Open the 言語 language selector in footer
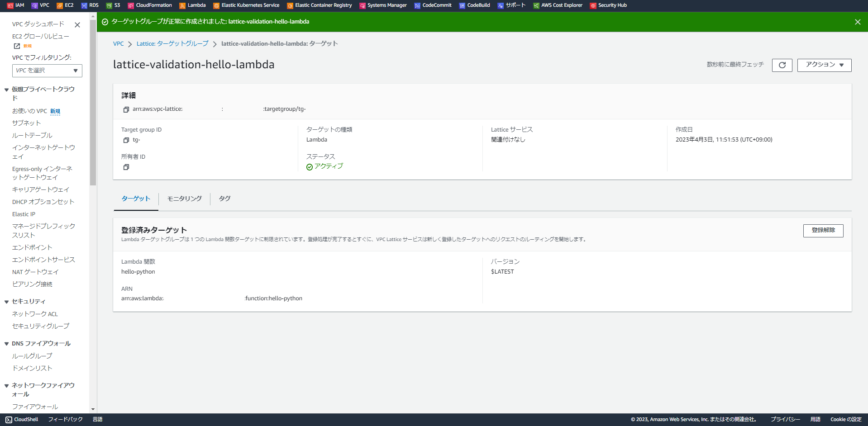This screenshot has width=868, height=426. tap(98, 420)
